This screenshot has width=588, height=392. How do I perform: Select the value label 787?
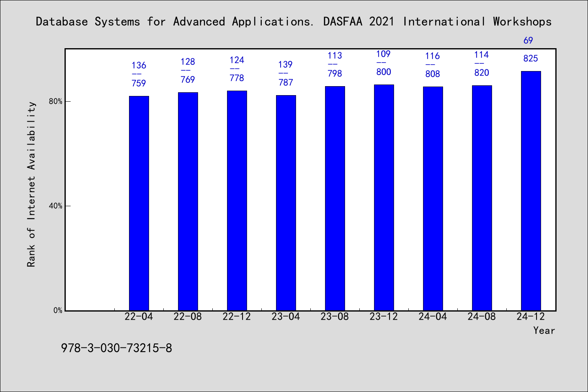point(286,82)
